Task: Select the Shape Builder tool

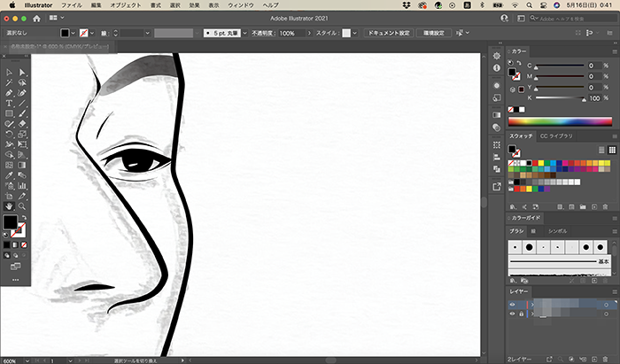Action: click(9, 154)
